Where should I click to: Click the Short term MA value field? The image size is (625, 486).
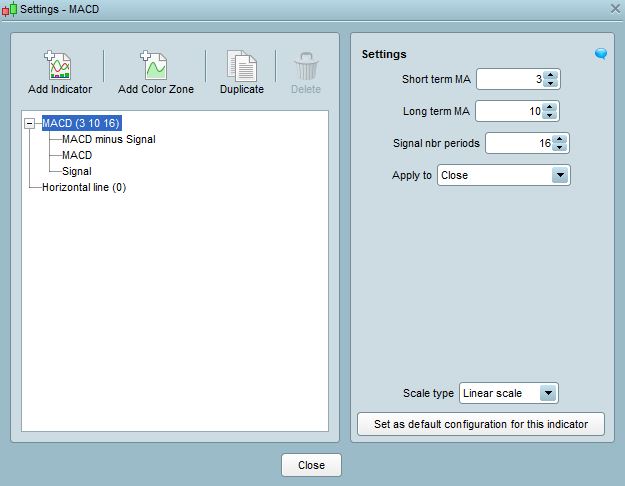tap(510, 79)
